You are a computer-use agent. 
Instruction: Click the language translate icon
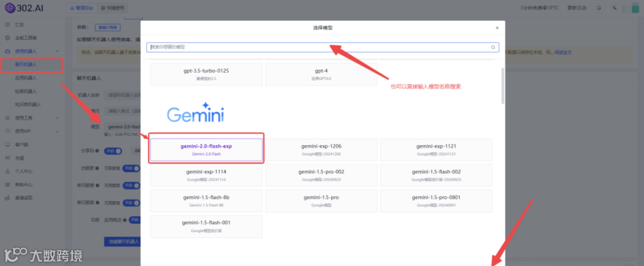pos(615,8)
